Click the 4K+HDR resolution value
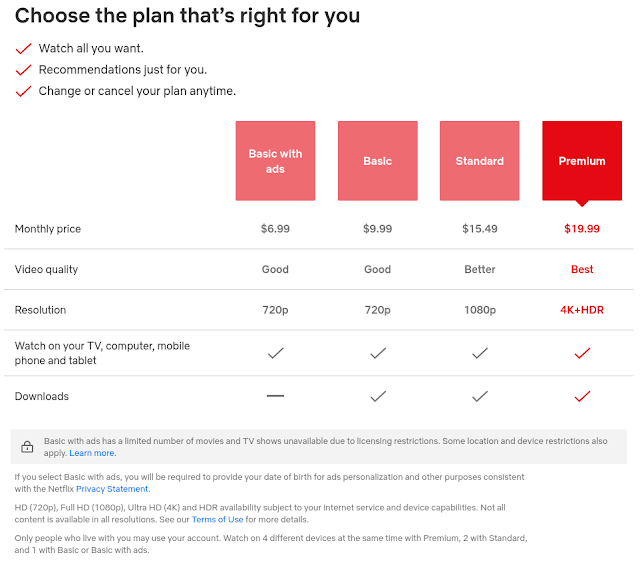640x563 pixels. (582, 310)
